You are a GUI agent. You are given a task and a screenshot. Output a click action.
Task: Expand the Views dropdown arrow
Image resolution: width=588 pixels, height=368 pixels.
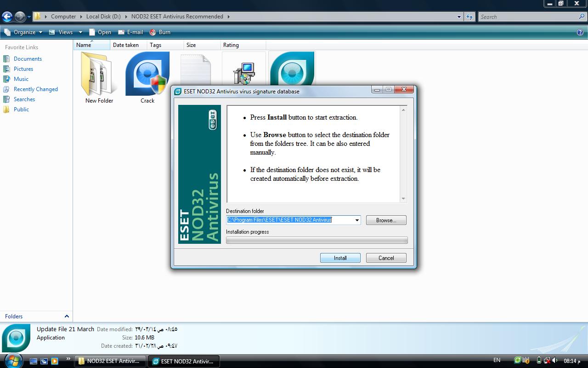point(80,32)
